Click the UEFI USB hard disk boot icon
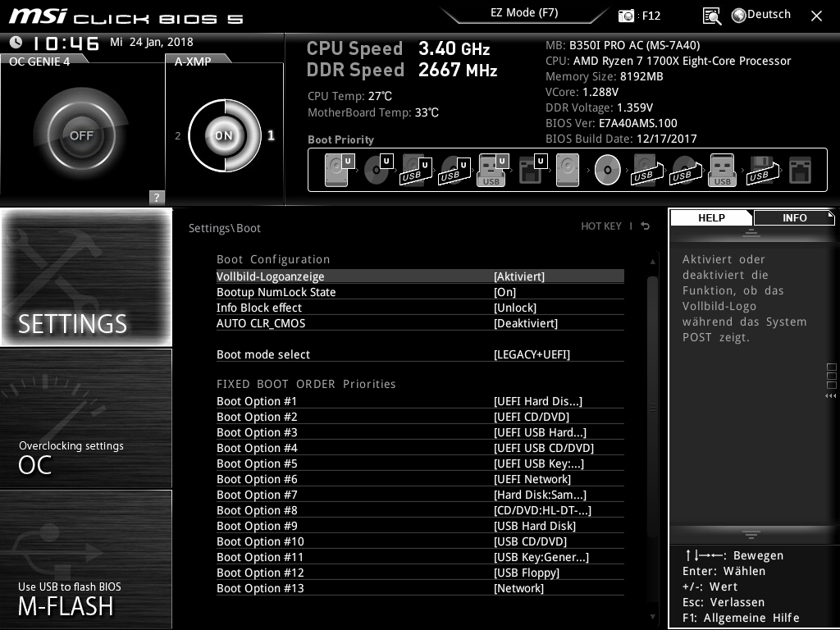 (416, 171)
